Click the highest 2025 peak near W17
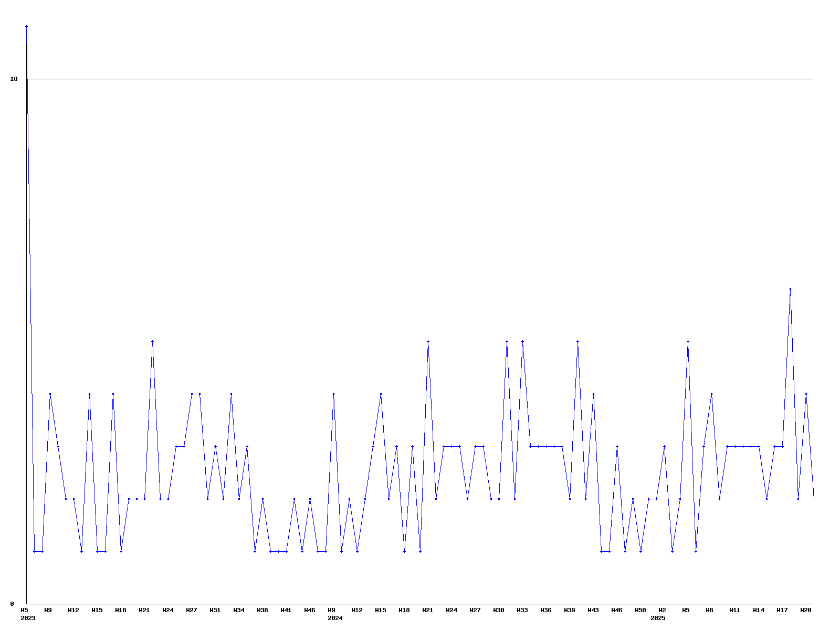The width and height of the screenshot is (840, 630). (x=790, y=289)
